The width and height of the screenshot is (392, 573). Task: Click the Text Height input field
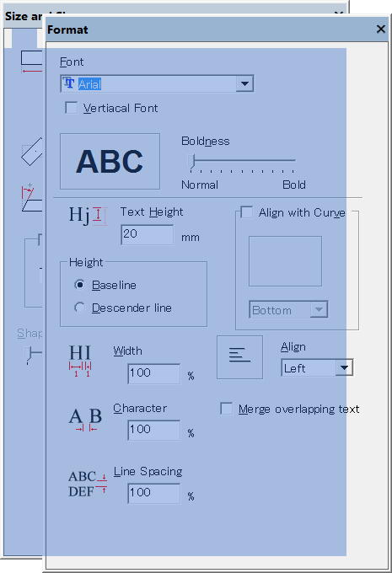[148, 234]
